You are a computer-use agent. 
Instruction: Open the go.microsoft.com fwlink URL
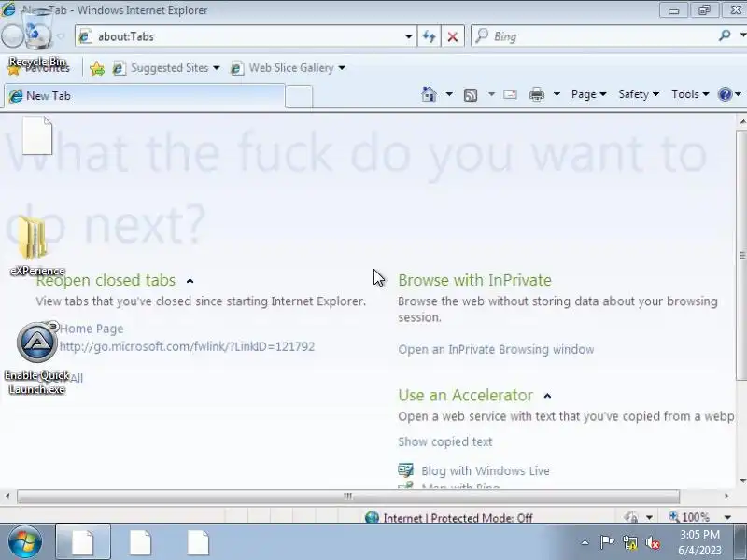pos(188,346)
